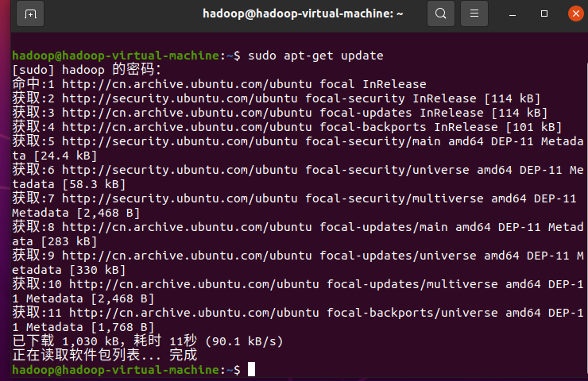
Task: Click the '已下载 1,030 kB' summary line
Action: tap(147, 341)
